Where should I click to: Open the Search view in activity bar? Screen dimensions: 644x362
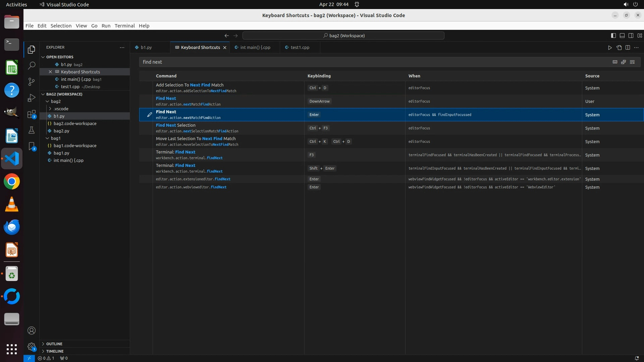32,65
